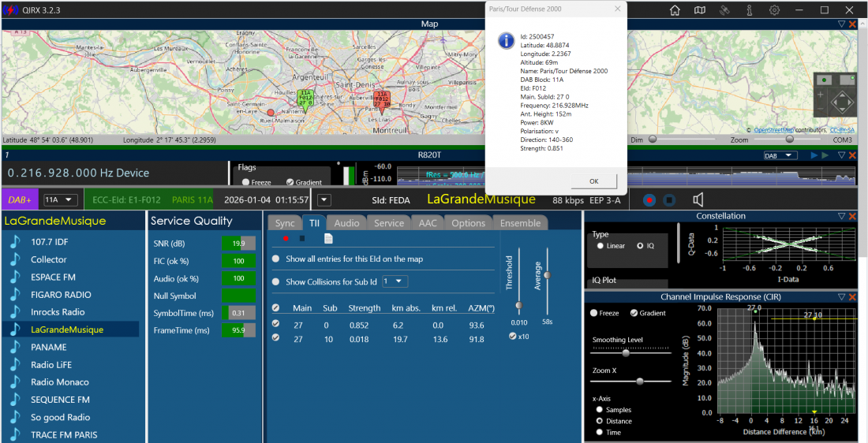Collapse the Constellation panel triangle
Screen dimensions: 868x443
pyautogui.click(x=841, y=216)
